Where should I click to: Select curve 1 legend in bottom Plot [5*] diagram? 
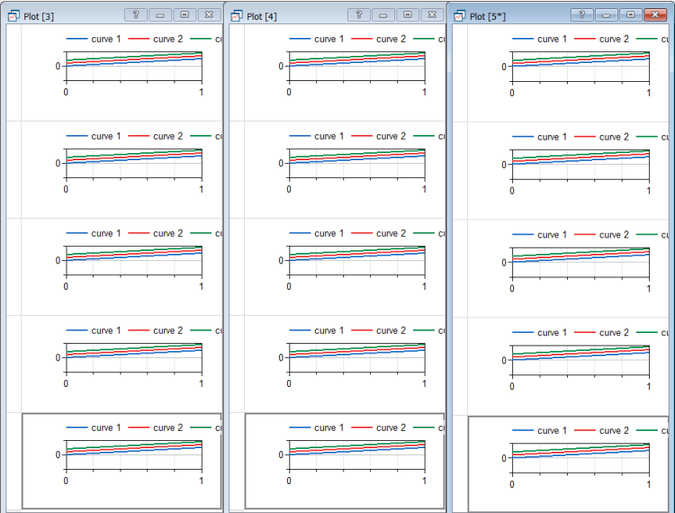[x=536, y=430]
